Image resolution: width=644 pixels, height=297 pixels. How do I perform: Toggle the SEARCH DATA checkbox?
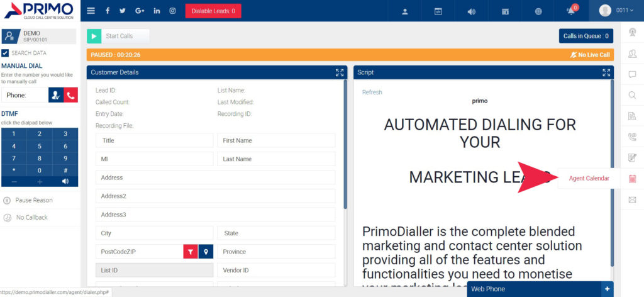5,53
